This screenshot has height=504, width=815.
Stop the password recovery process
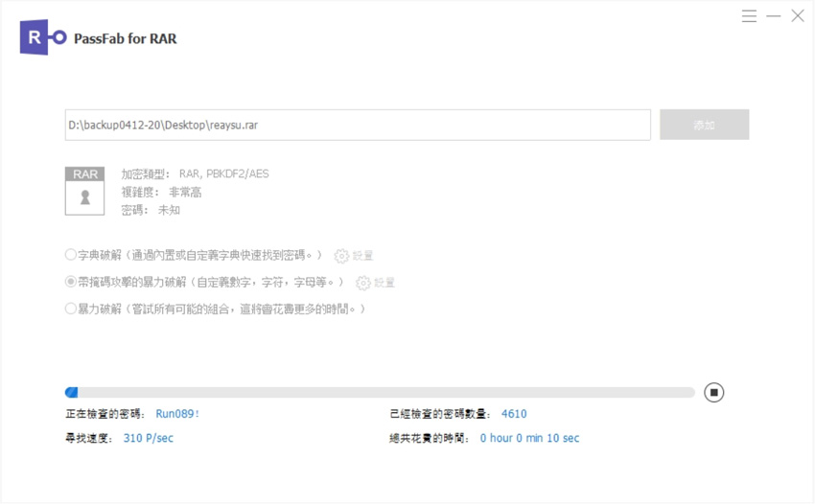pyautogui.click(x=713, y=393)
